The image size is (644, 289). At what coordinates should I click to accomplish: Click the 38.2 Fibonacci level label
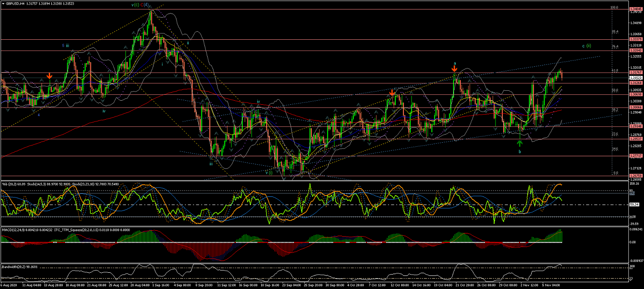tap(614, 110)
